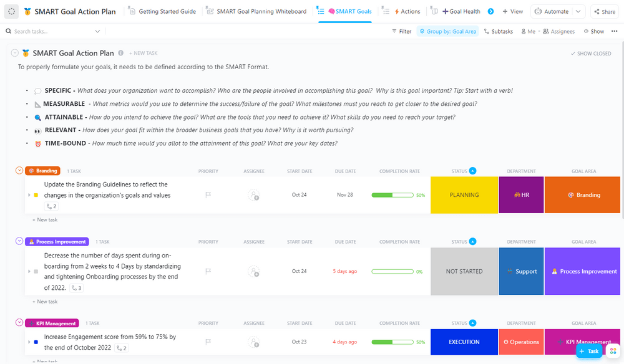The height and width of the screenshot is (364, 624).
Task: Click the info icon beside list title
Action: tap(121, 53)
